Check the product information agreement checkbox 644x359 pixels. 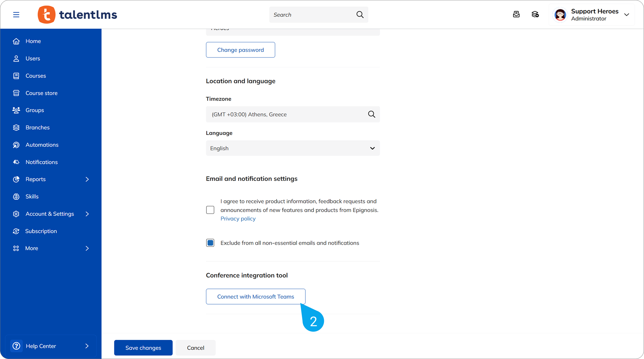coord(210,210)
